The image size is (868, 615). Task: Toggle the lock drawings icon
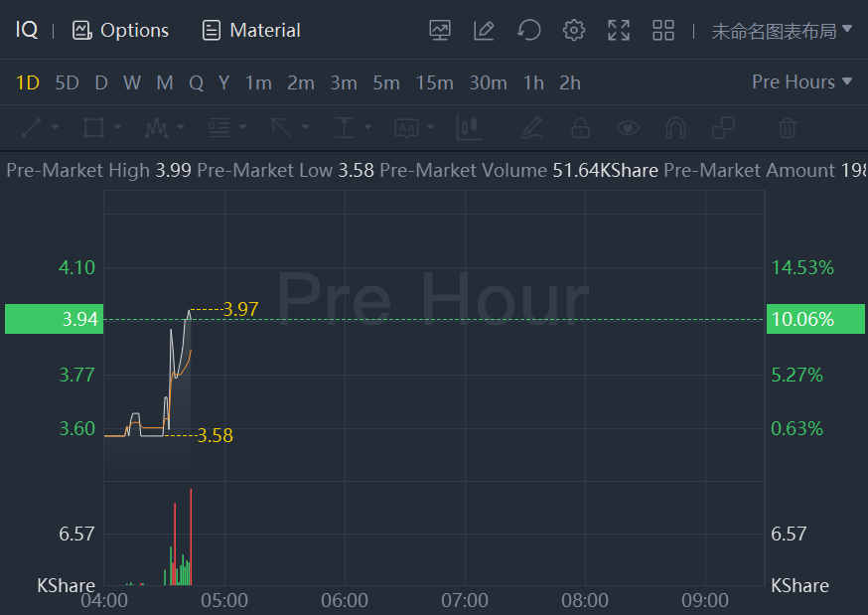pos(580,127)
